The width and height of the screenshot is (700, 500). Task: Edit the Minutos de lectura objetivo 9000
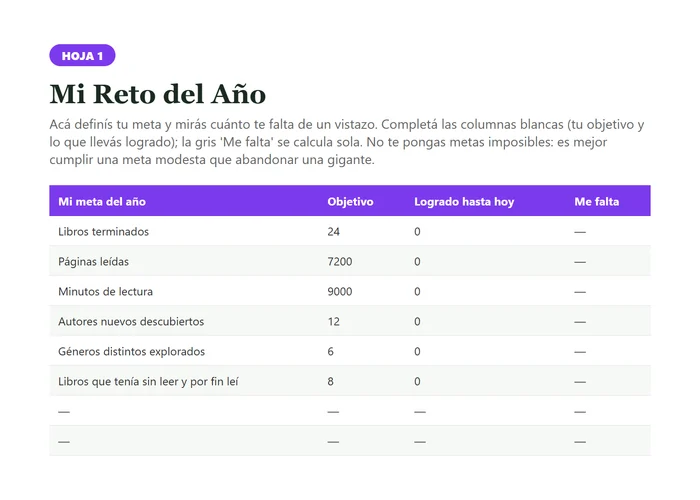click(x=340, y=292)
